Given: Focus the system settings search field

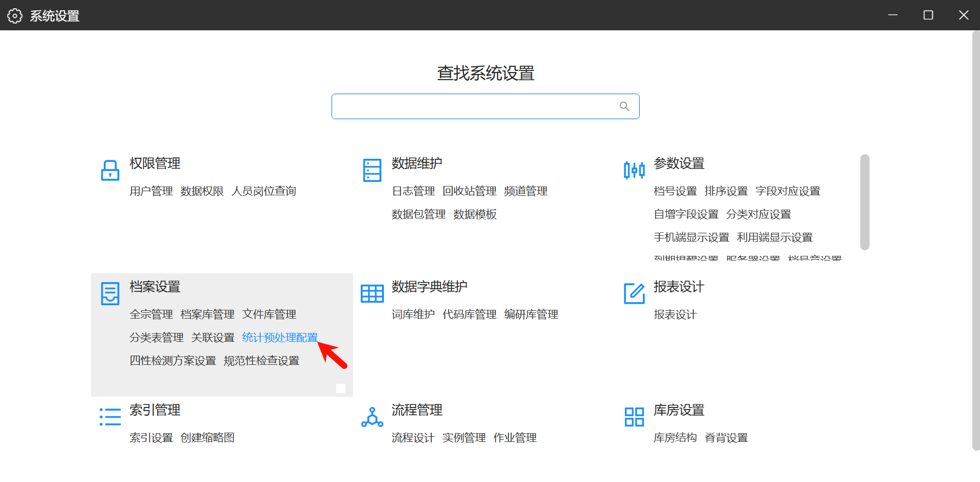Looking at the screenshot, I should pos(475,106).
